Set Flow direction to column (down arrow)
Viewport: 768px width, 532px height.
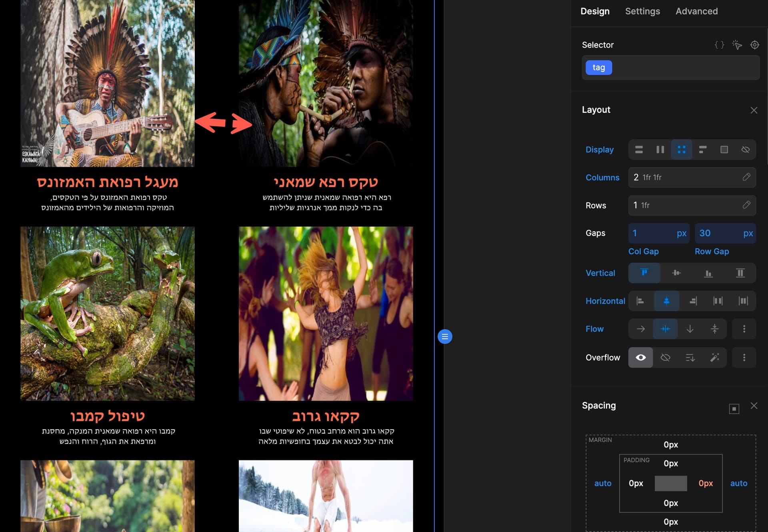(690, 329)
